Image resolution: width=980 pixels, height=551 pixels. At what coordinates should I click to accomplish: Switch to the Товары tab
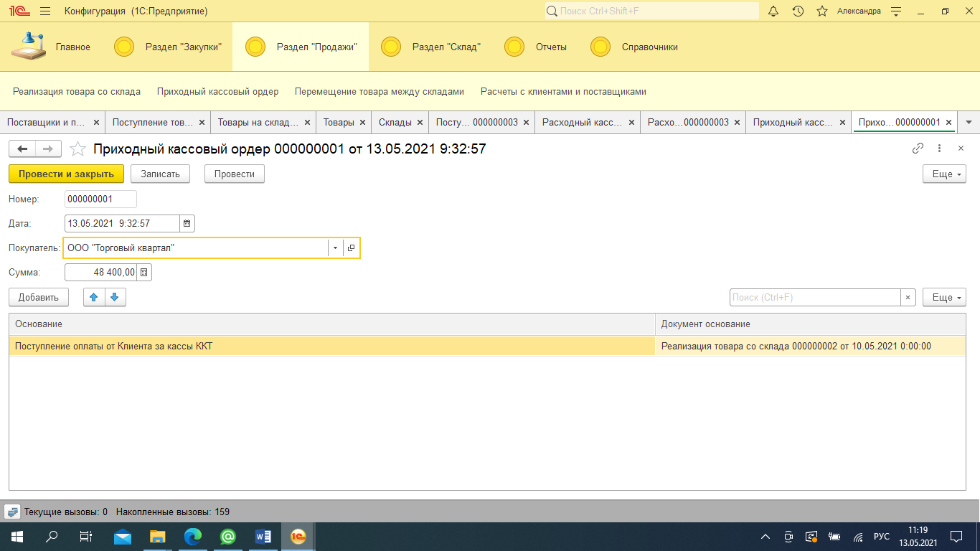(x=339, y=122)
